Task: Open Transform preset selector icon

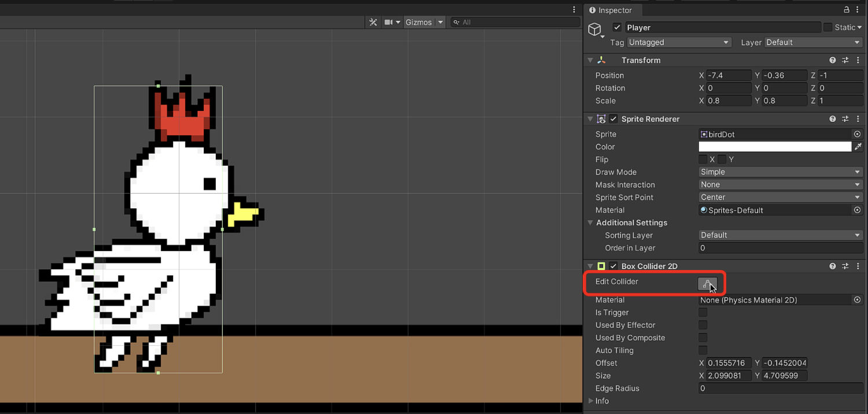Action: (845, 60)
